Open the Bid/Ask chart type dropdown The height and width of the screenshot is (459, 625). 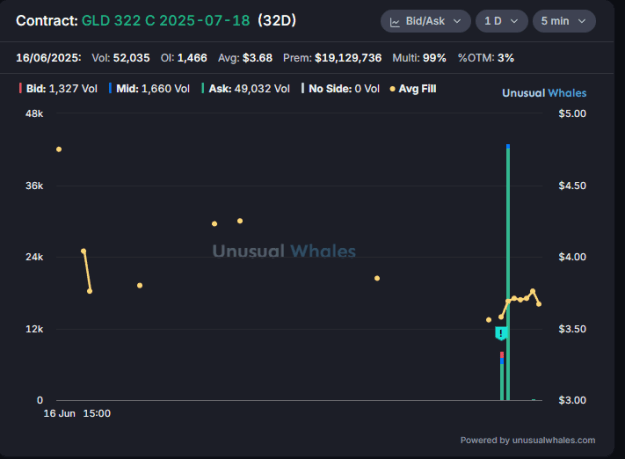tap(425, 21)
